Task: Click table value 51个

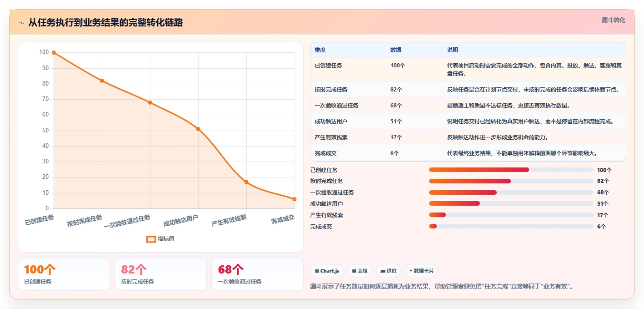Action: tap(396, 122)
